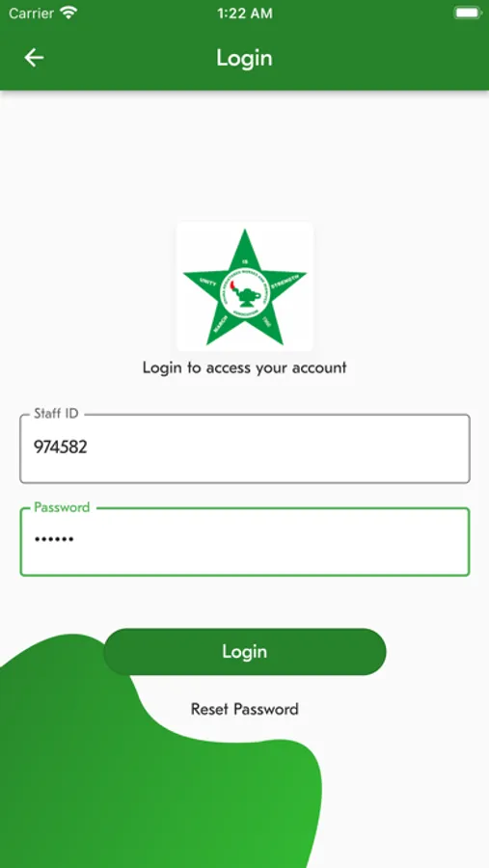
Task: Tap the Login title in header
Action: tap(244, 58)
